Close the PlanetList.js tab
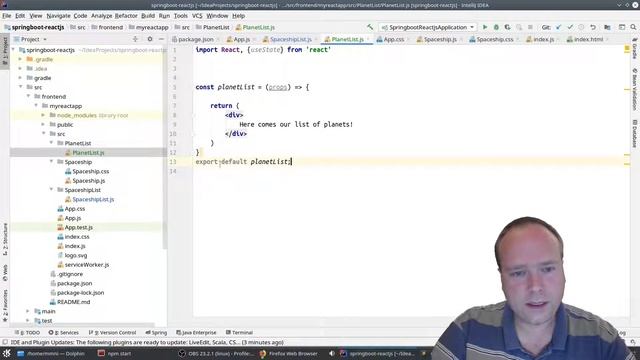Image resolution: width=640 pixels, height=360 pixels. pos(368,39)
